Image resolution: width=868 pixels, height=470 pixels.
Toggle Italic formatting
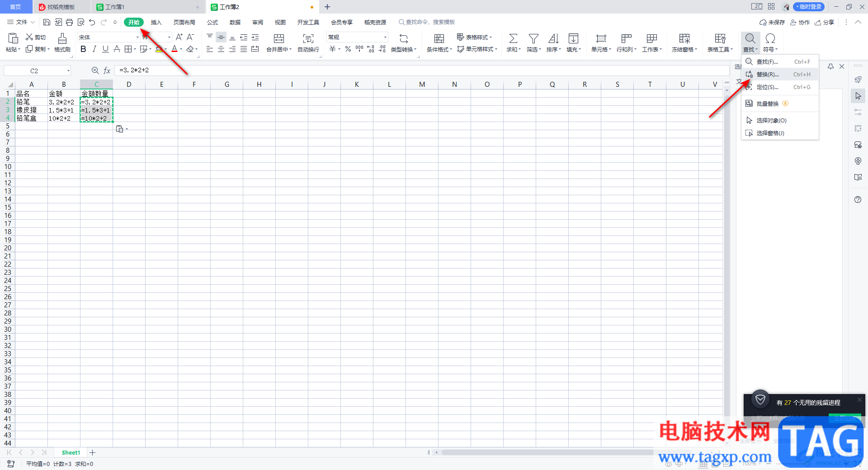click(94, 49)
